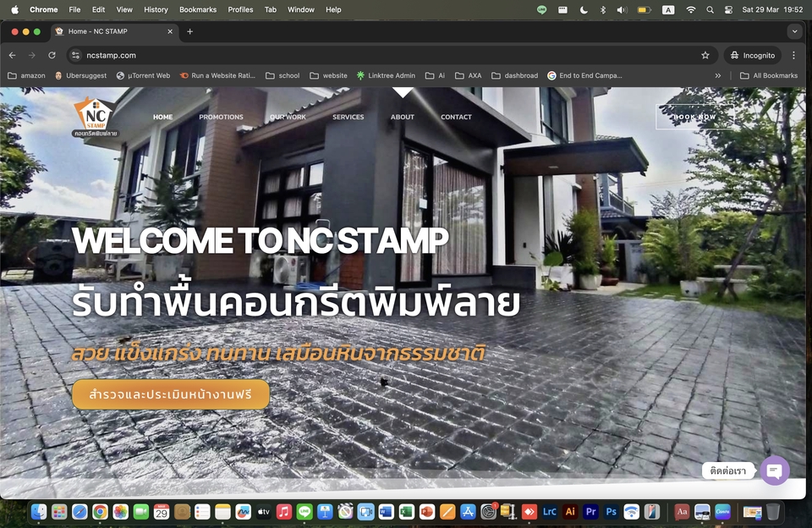Screen dimensions: 812x528
Task: Click the NC Stamp logo
Action: click(x=96, y=118)
